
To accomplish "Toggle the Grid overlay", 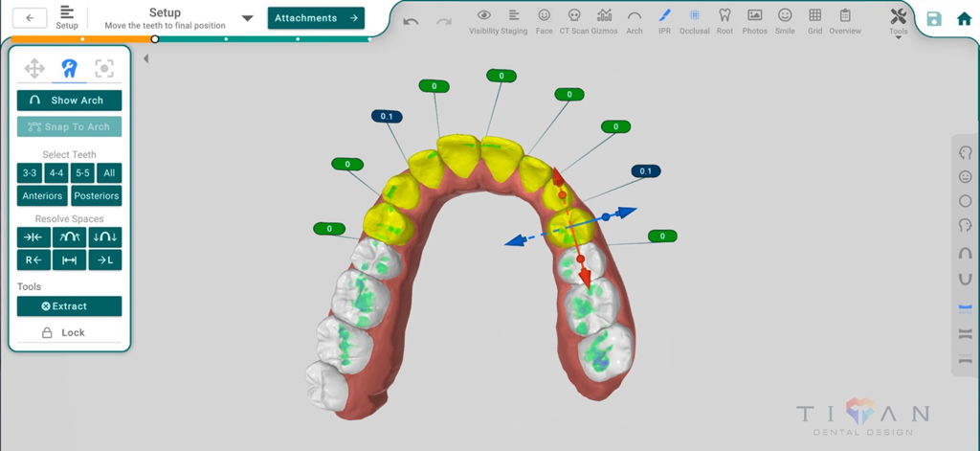I will click(815, 21).
